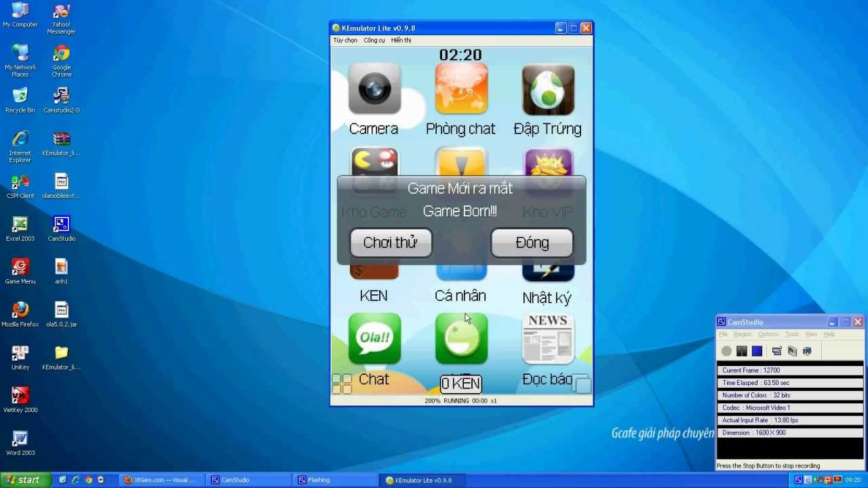Click the SWF producer icon in CamStudio

pyautogui.click(x=807, y=351)
